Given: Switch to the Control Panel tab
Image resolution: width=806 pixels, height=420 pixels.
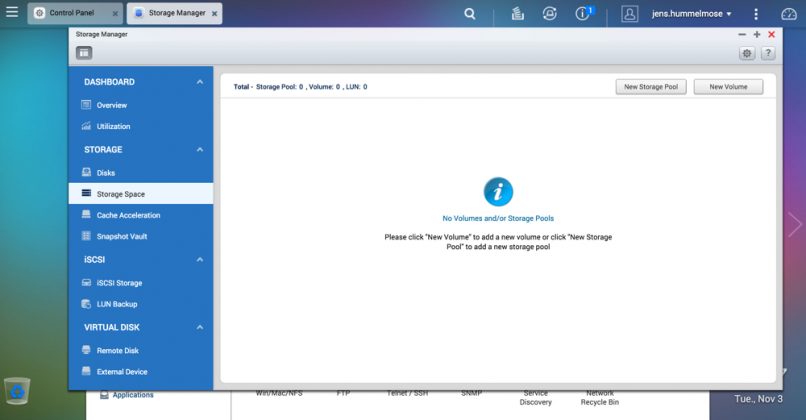Looking at the screenshot, I should point(75,13).
